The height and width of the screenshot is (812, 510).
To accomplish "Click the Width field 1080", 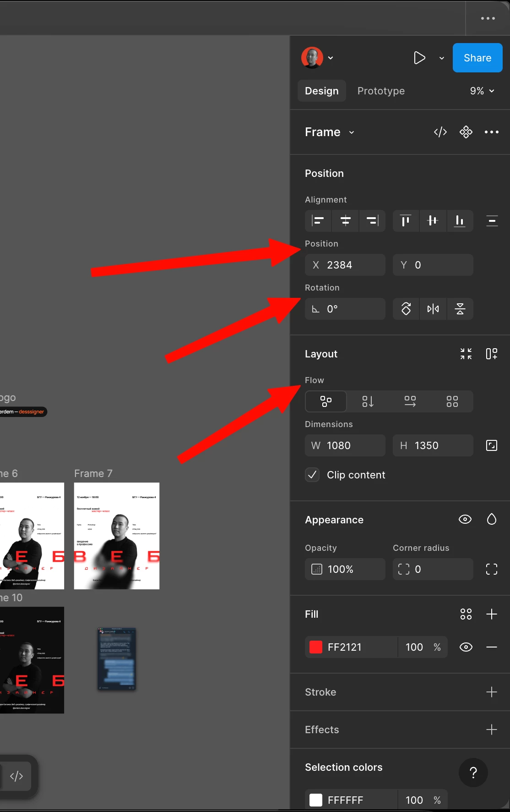I will coord(345,445).
